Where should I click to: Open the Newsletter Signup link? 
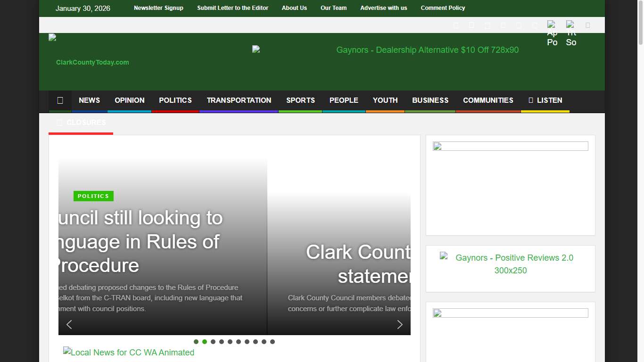(158, 8)
